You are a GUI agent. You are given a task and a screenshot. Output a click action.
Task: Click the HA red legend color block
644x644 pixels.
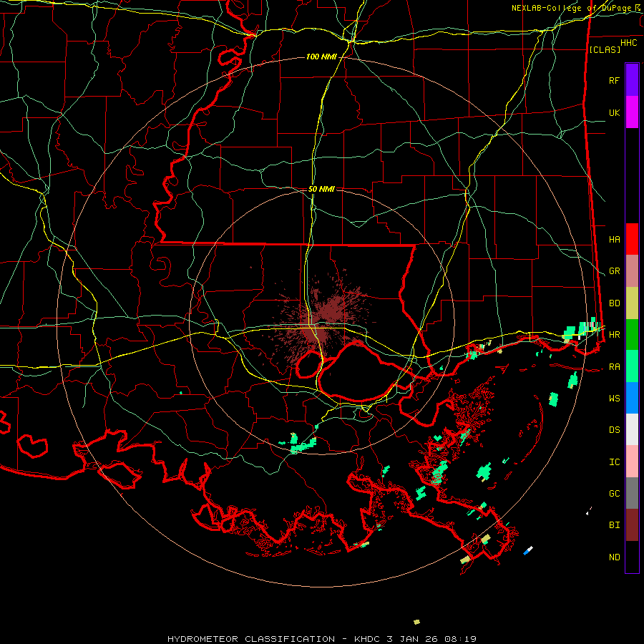(632, 239)
